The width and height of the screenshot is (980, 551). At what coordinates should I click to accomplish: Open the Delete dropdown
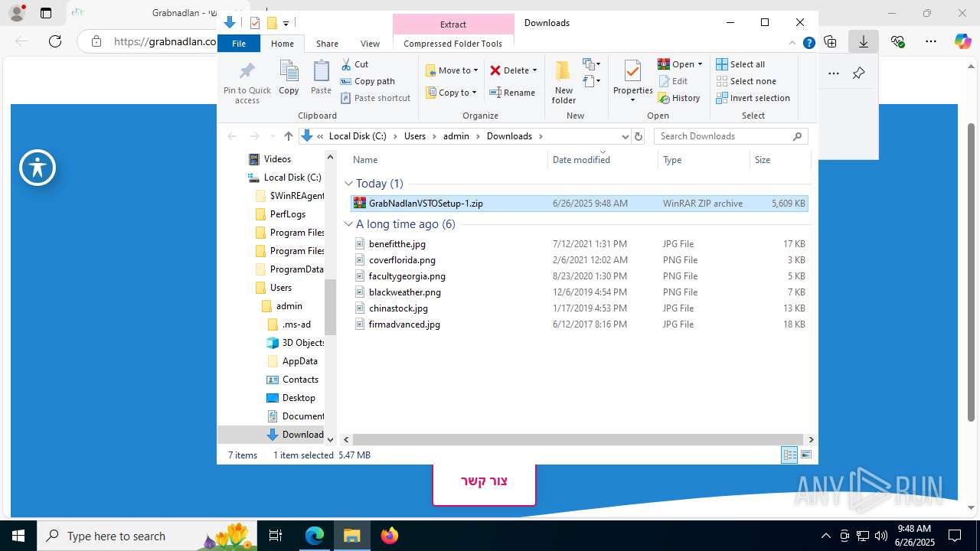514,70
